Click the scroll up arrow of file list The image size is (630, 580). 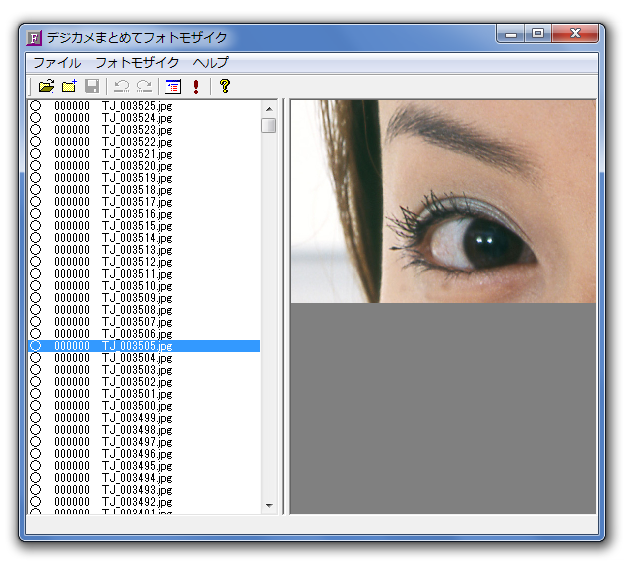pyautogui.click(x=269, y=109)
